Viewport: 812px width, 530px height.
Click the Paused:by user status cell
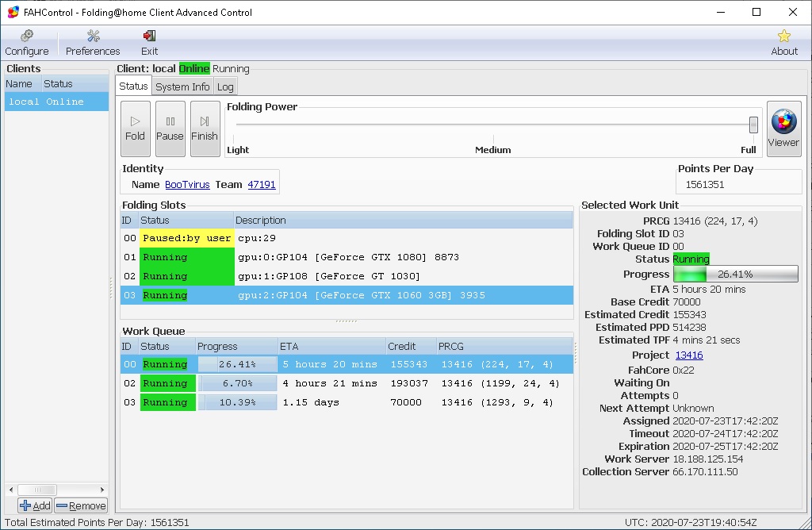pos(186,238)
